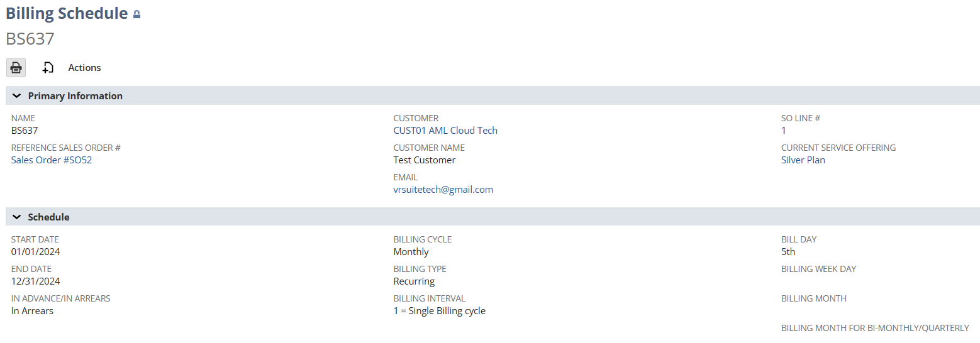
Task: Click the print record icon
Action: (x=16, y=68)
